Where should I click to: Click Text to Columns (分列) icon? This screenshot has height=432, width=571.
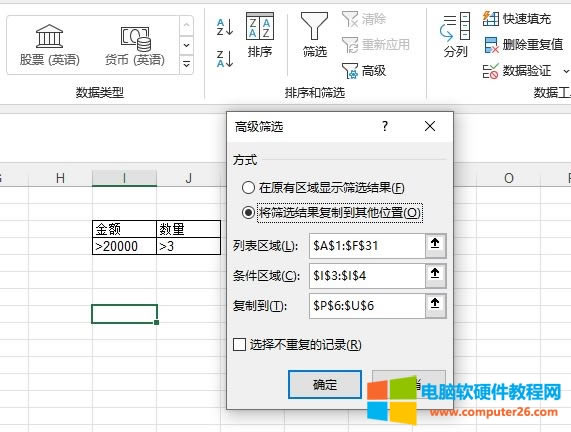(x=455, y=35)
